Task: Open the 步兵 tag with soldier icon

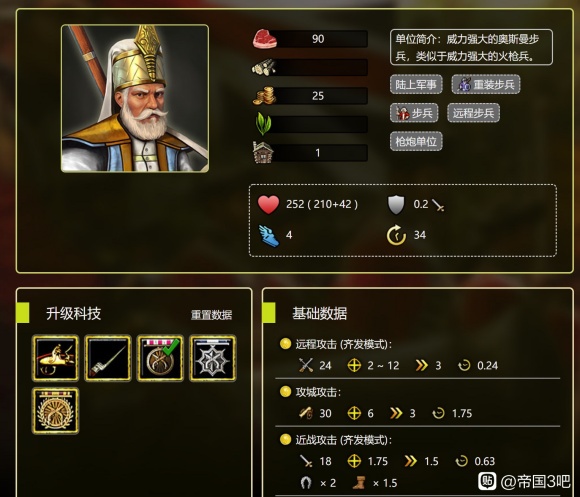Action: (x=414, y=113)
